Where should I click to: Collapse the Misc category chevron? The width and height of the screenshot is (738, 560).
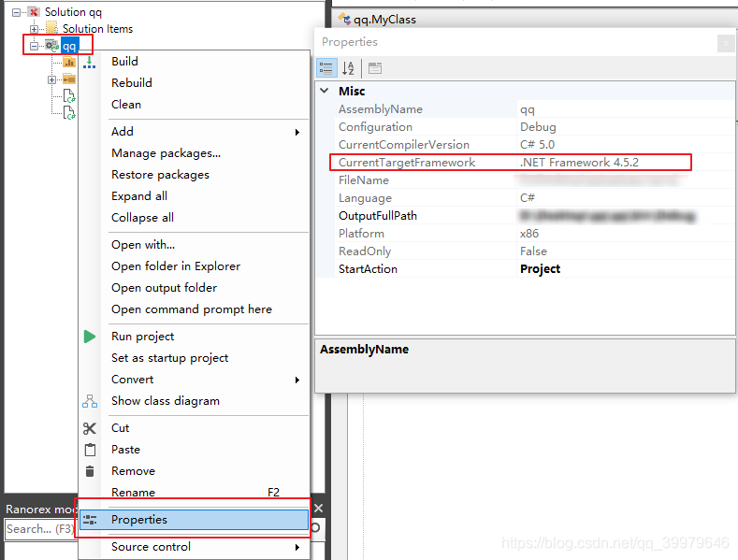pyautogui.click(x=325, y=91)
